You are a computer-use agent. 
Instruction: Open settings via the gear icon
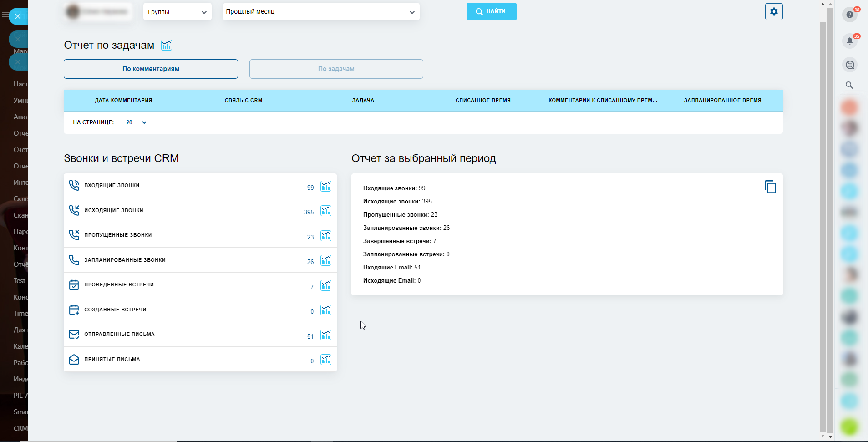(773, 12)
